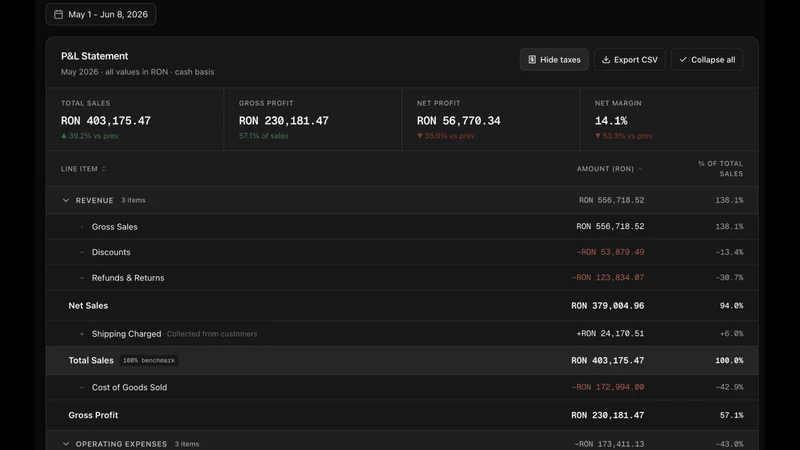Open the May 1 - Jun 8, 2026 date picker
This screenshot has height=450, width=800.
[x=101, y=14]
